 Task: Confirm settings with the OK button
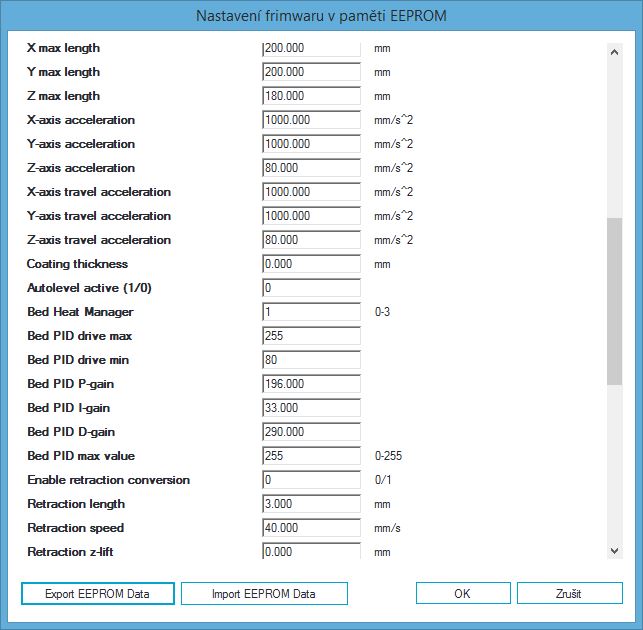tap(462, 593)
